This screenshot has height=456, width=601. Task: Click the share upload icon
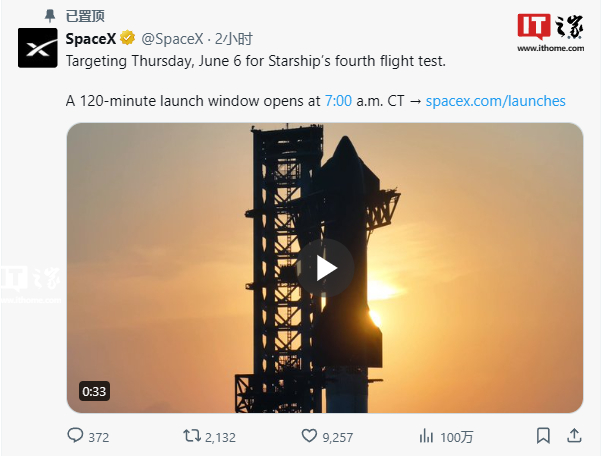coord(575,436)
